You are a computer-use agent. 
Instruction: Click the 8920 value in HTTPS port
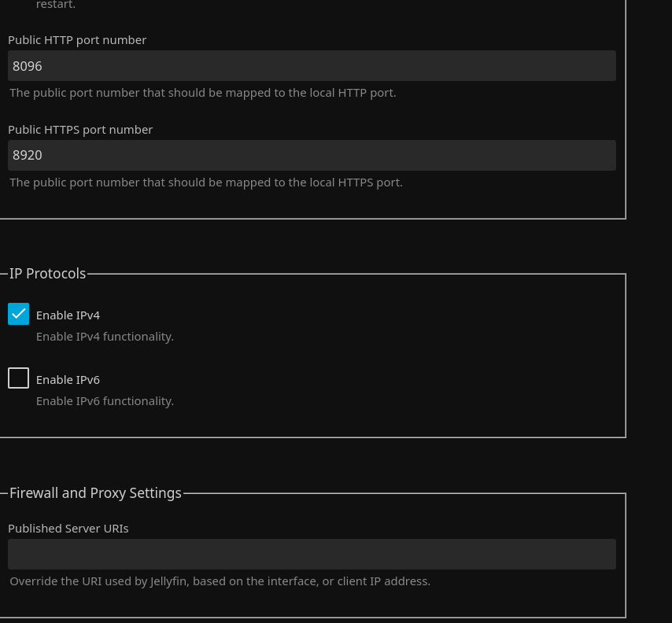tap(28, 156)
